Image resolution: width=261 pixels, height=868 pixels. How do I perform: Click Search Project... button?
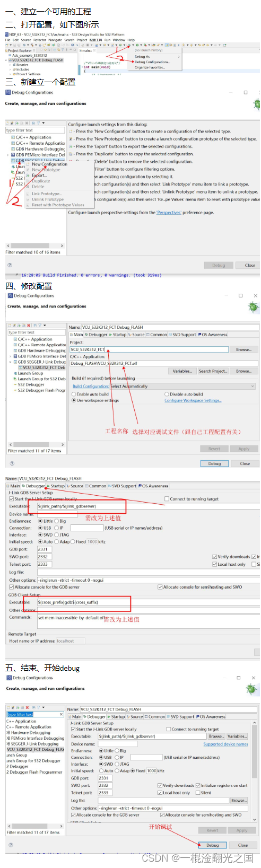tap(213, 371)
